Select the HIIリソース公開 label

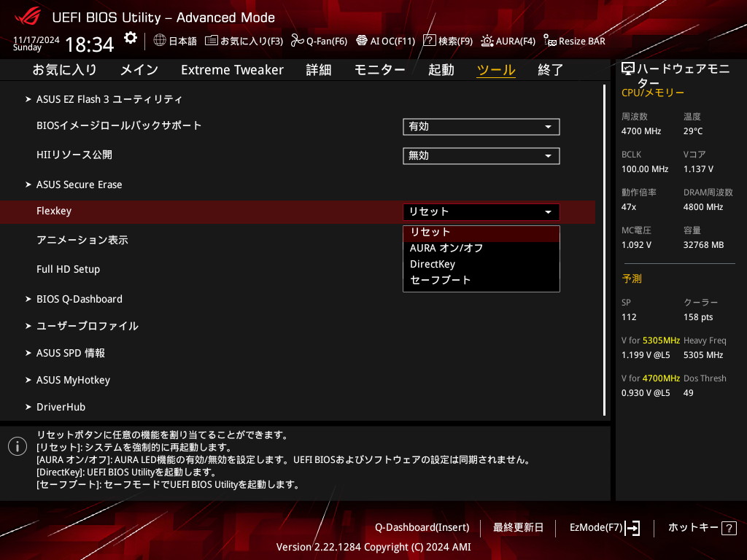coord(74,155)
